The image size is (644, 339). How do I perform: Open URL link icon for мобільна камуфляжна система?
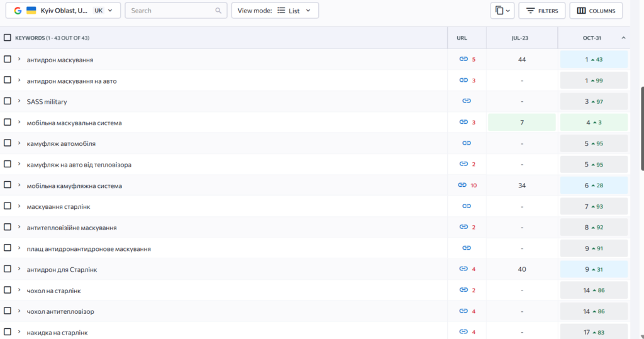click(x=462, y=185)
